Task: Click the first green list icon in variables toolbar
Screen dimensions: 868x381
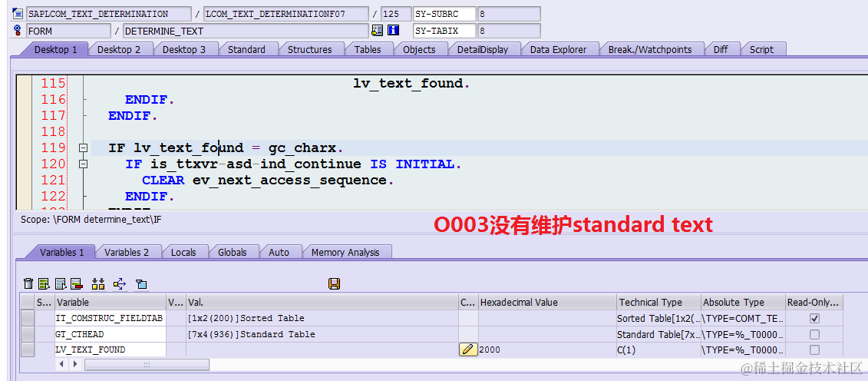Action: 45,284
